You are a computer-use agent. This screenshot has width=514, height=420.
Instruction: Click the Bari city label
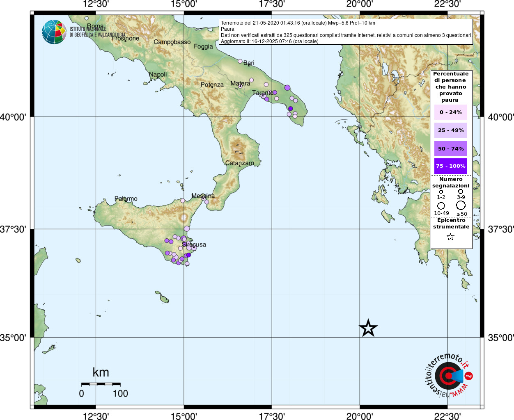(249, 63)
